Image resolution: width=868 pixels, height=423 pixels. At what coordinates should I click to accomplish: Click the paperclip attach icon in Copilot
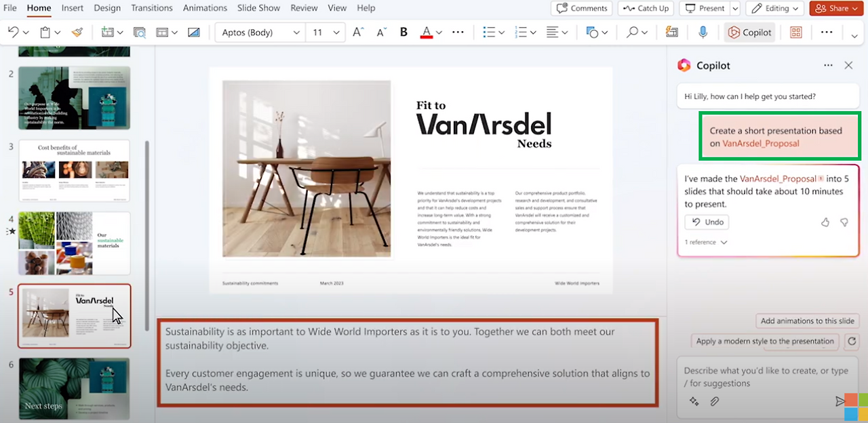click(714, 401)
